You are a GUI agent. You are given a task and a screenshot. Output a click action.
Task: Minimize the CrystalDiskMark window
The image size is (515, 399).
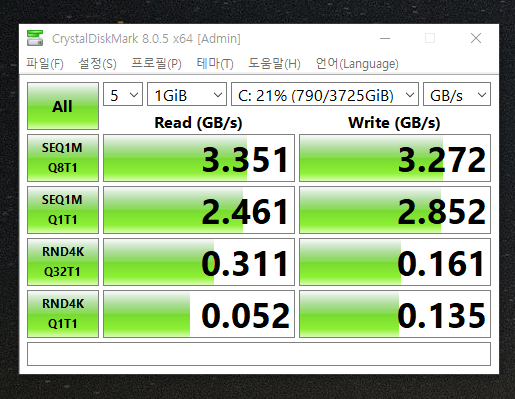pyautogui.click(x=385, y=38)
